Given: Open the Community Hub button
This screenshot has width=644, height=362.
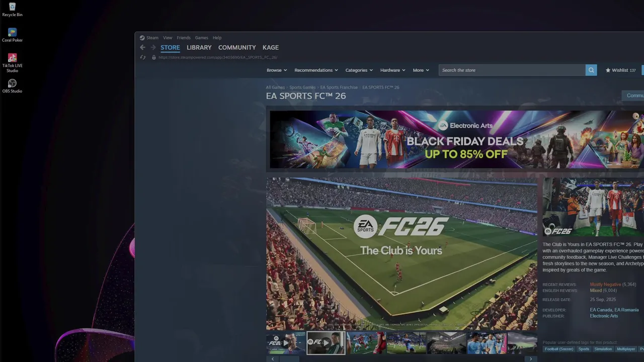Looking at the screenshot, I should (633, 96).
